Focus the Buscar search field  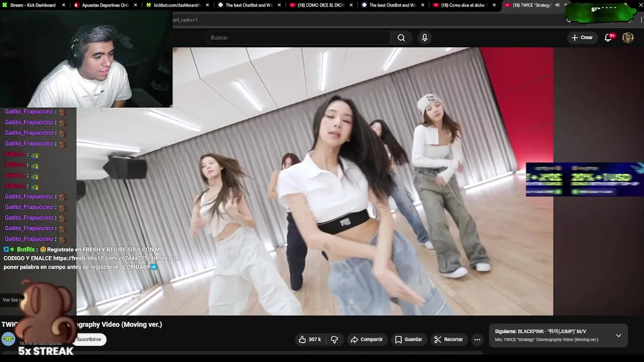[297, 38]
